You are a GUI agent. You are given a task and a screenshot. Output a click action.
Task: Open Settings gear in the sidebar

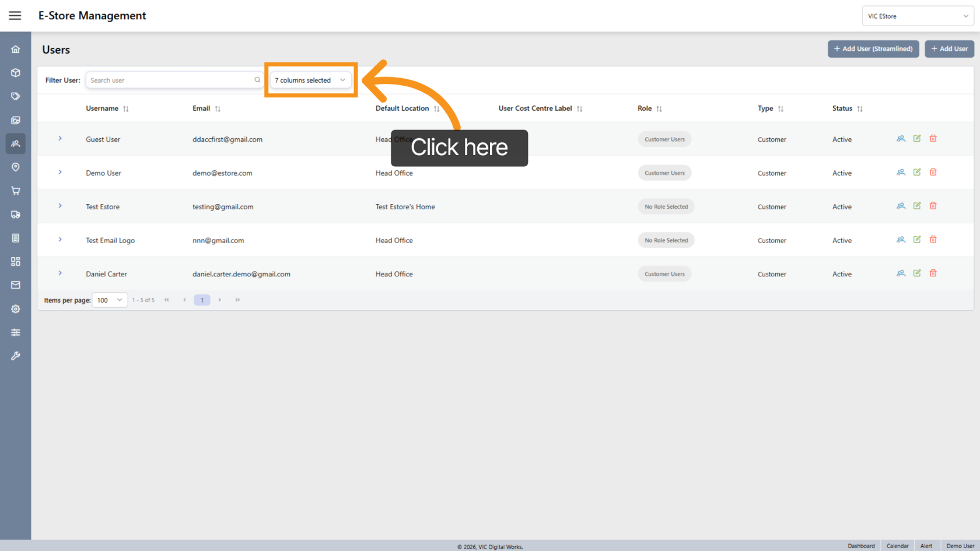tap(15, 309)
